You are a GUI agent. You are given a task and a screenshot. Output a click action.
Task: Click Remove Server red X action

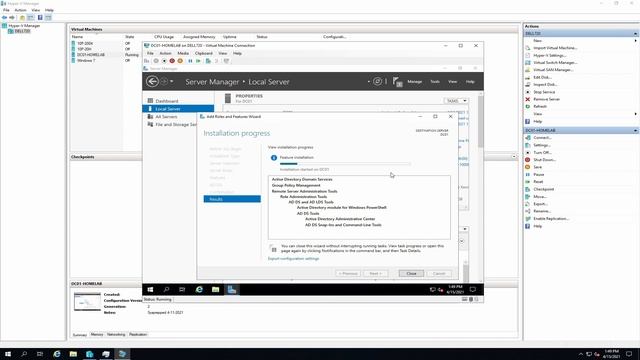[528, 99]
